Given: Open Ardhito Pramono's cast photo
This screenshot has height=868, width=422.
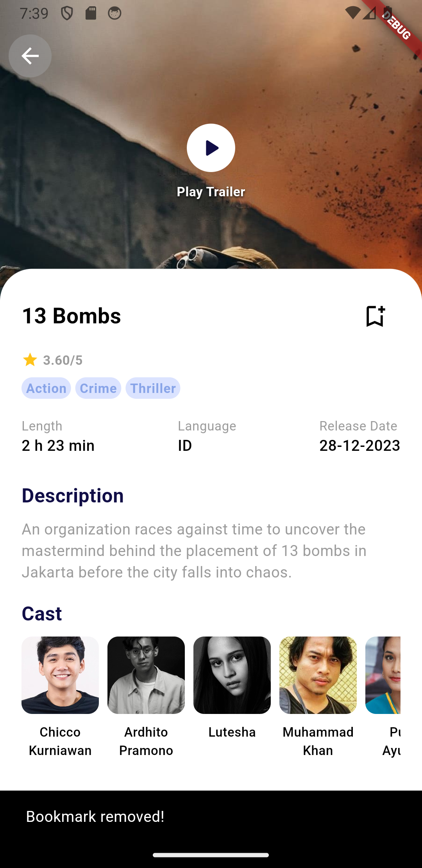Looking at the screenshot, I should pyautogui.click(x=146, y=675).
